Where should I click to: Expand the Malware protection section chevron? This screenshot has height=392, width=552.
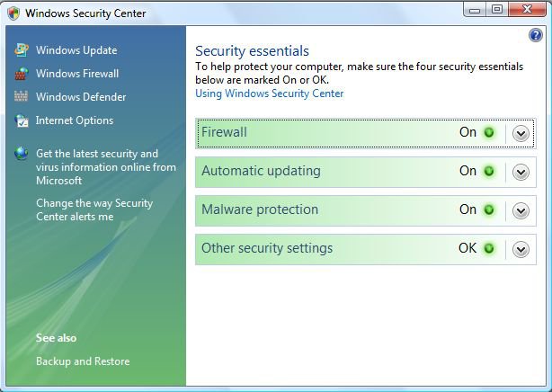521,211
